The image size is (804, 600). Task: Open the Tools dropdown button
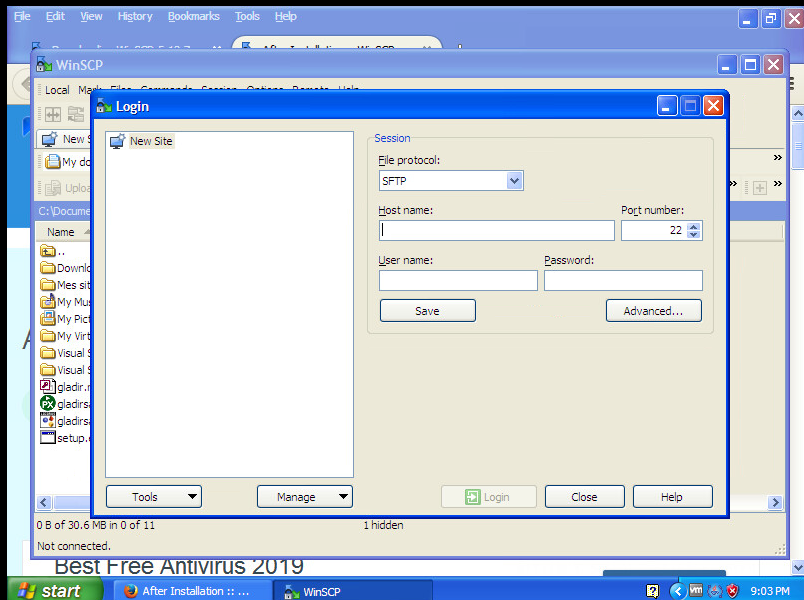(154, 497)
